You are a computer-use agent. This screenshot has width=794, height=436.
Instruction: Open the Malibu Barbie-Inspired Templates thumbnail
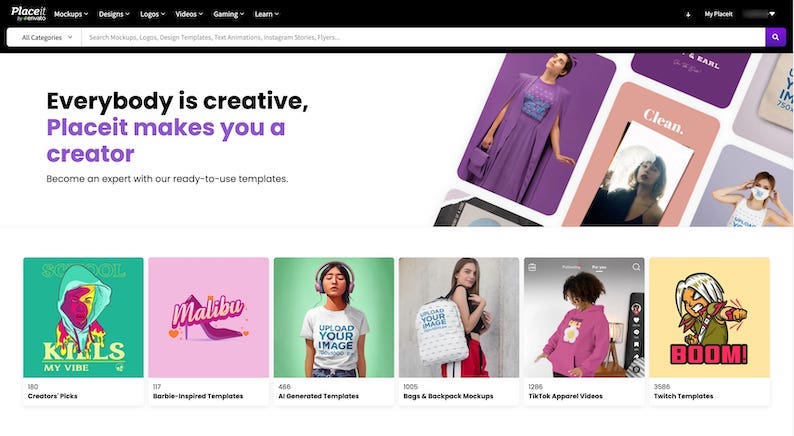208,316
